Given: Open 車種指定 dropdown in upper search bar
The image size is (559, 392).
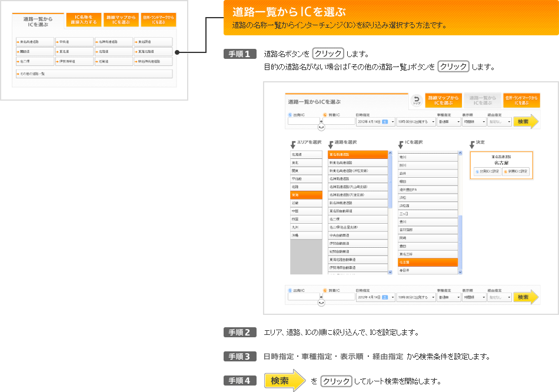Looking at the screenshot, I should [449, 122].
